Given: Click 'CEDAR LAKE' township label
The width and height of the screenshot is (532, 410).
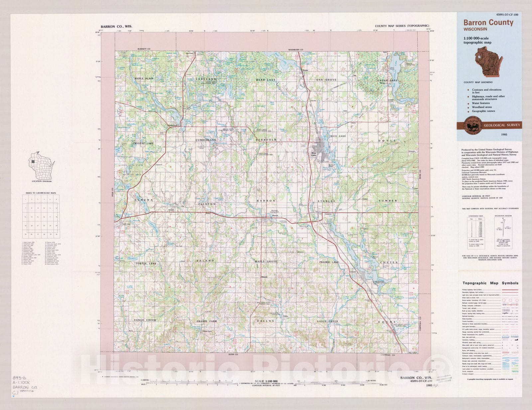Looking at the screenshot, I should pyautogui.click(x=387, y=80).
